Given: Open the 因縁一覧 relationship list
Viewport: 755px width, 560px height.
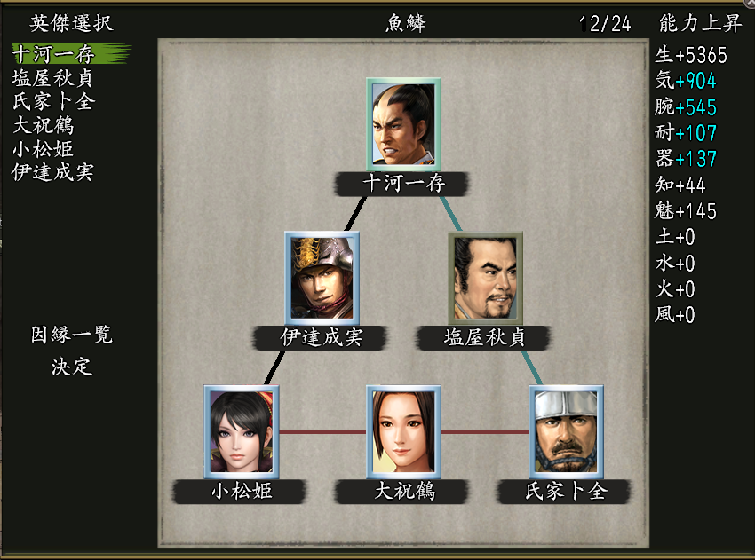Looking at the screenshot, I should pyautogui.click(x=72, y=335).
